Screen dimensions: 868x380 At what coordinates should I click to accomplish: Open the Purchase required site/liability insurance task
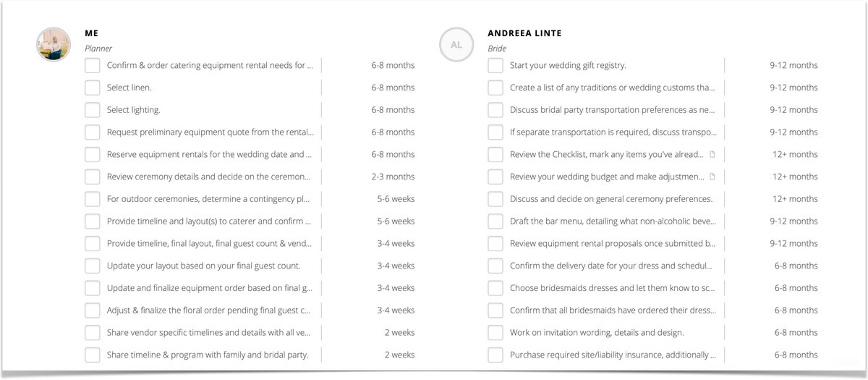tap(613, 355)
